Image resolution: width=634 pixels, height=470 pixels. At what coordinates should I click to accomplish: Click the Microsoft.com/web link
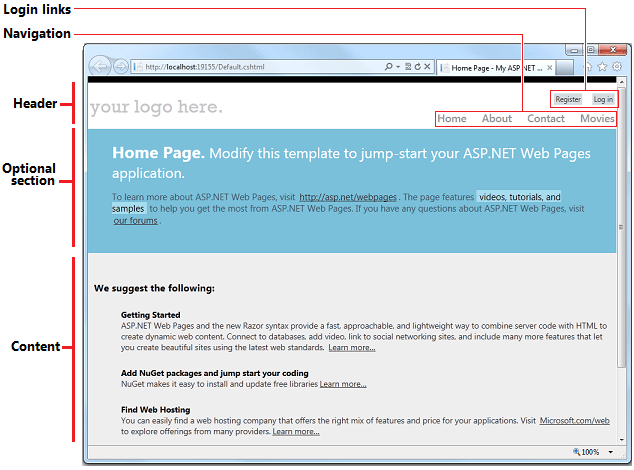click(x=573, y=421)
